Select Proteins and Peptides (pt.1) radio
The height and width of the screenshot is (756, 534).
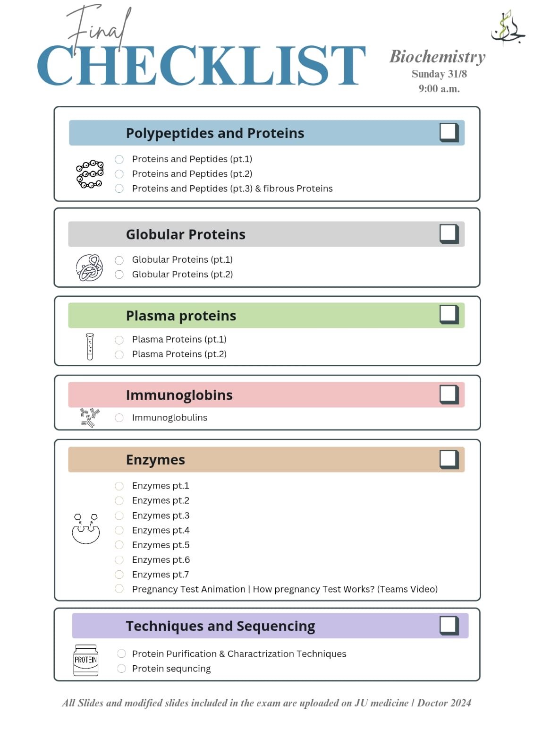tap(119, 159)
